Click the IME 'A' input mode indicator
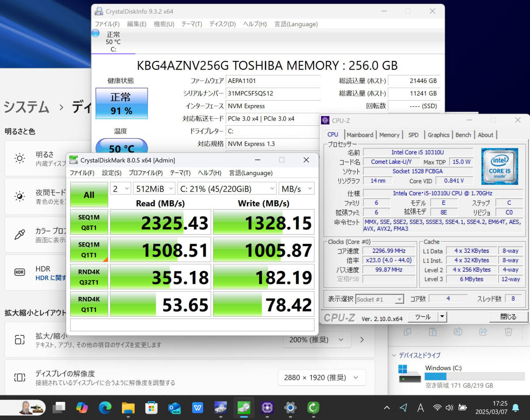This screenshot has height=420, width=530. click(x=420, y=407)
